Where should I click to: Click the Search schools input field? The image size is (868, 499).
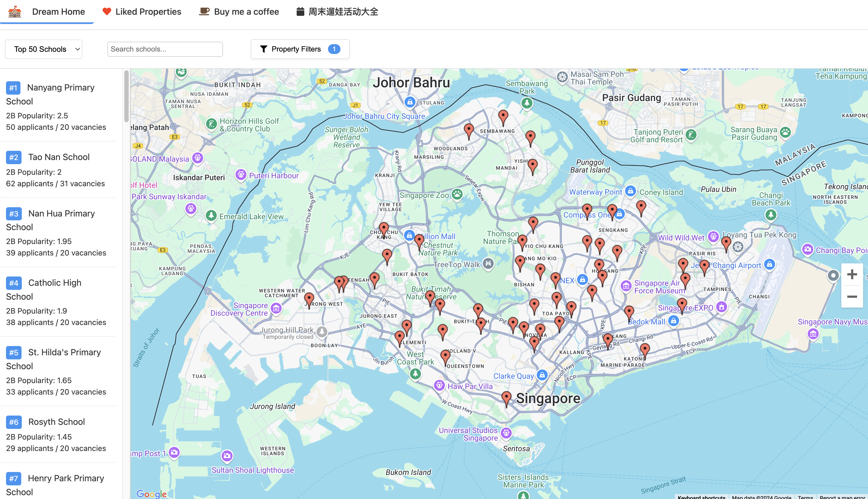(165, 49)
